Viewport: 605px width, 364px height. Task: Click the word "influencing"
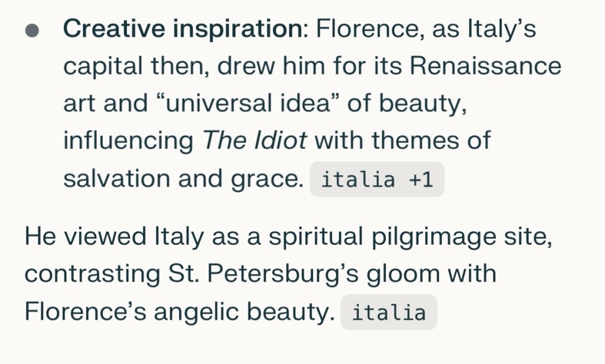pyautogui.click(x=128, y=141)
